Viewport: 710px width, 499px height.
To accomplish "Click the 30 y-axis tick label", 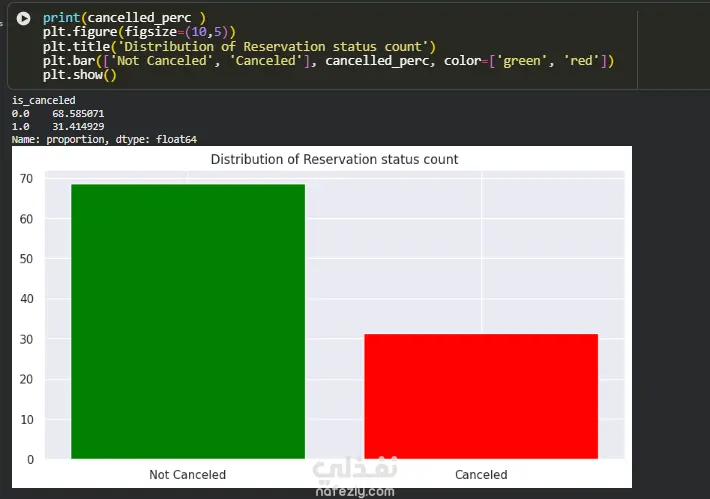I will [26, 340].
